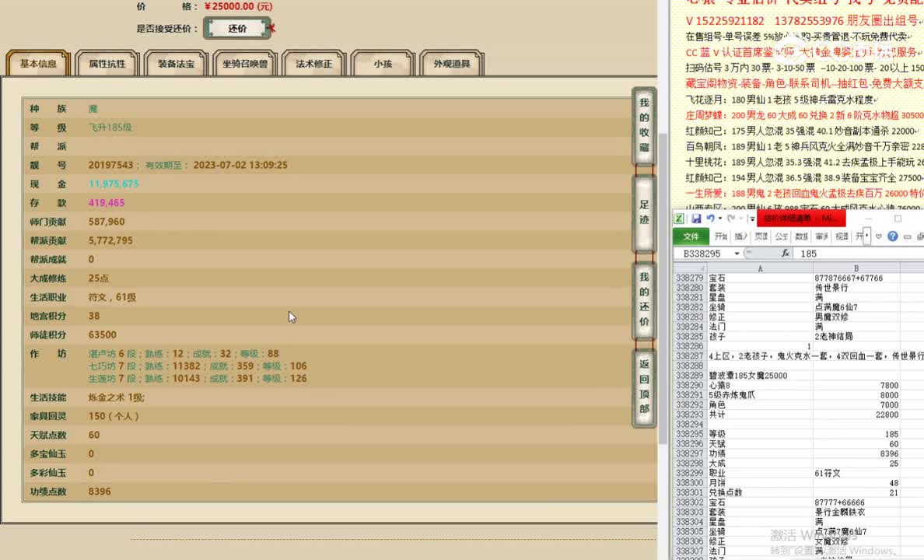This screenshot has width=924, height=560.
Task: Click the Undo icon in Excel
Action: coord(712,219)
